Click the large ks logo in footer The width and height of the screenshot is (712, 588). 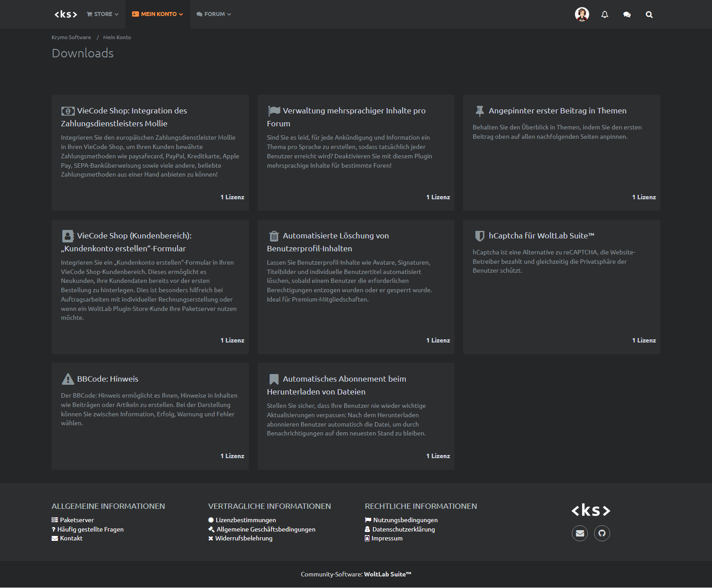(x=591, y=510)
